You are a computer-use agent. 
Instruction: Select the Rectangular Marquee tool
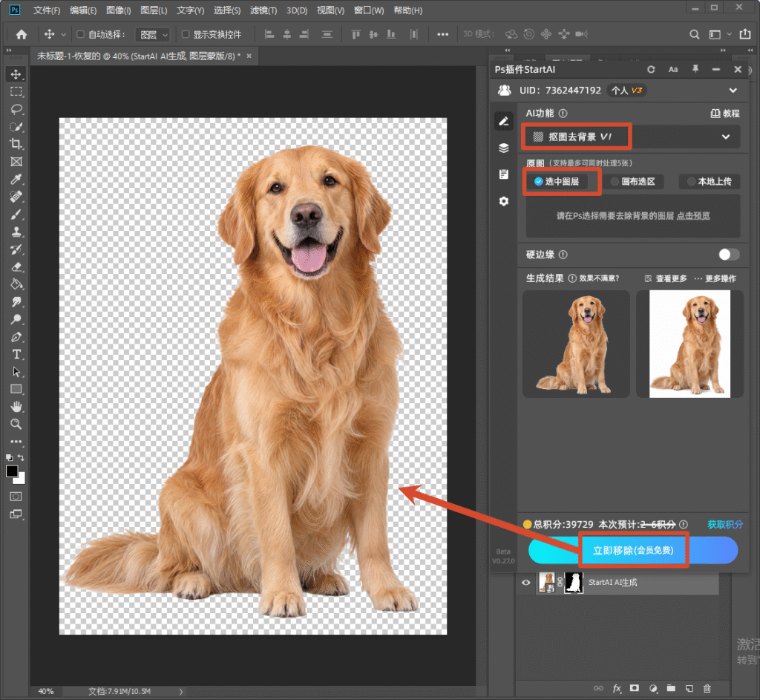tap(16, 91)
